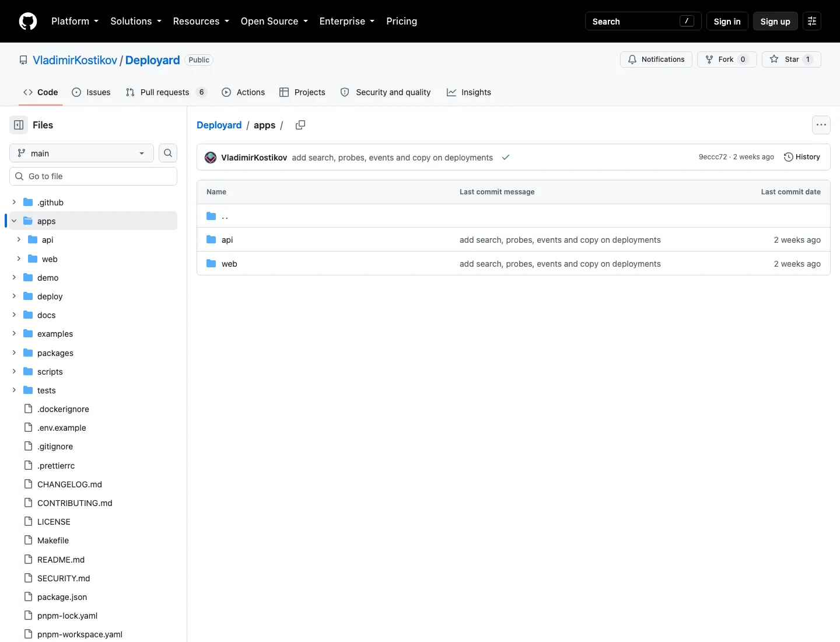
Task: Click the .dockerignore file icon
Action: pyautogui.click(x=28, y=409)
